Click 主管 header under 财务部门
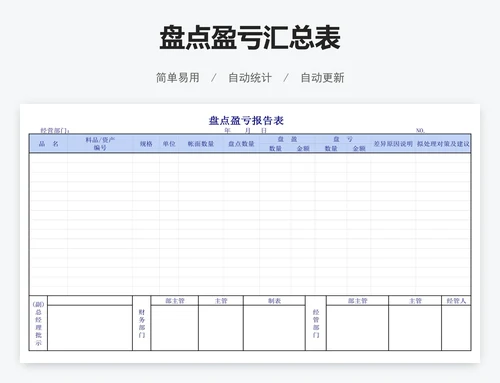 (221, 301)
